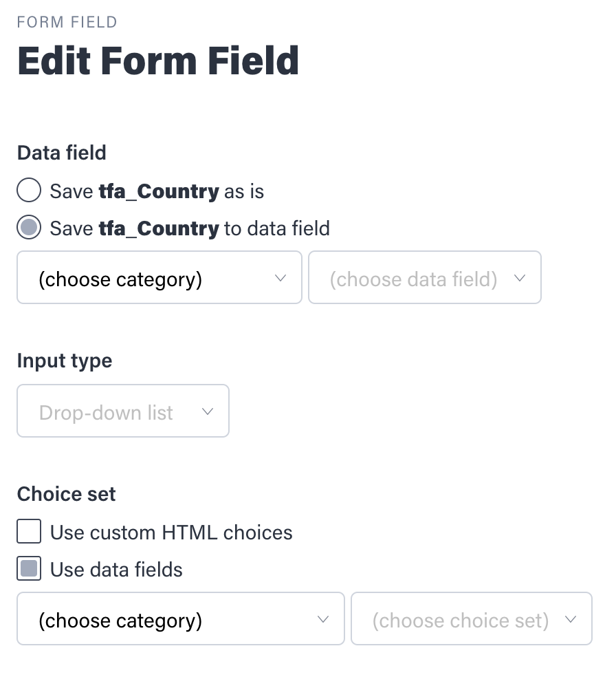Click the empty radio circle beside as is option

click(28, 191)
